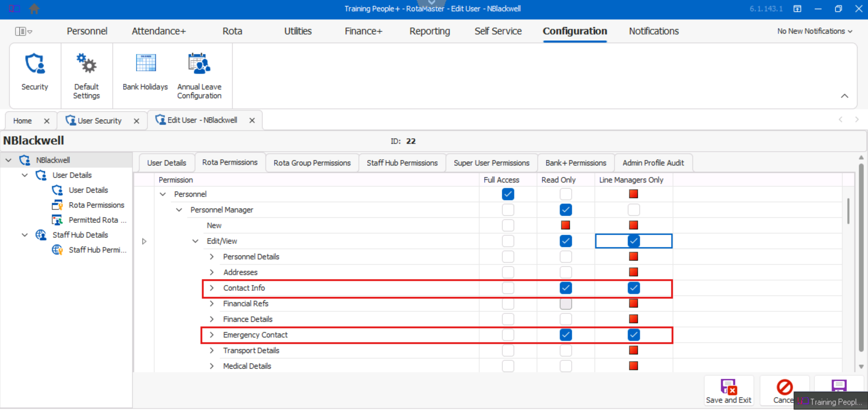Image resolution: width=868 pixels, height=410 pixels.
Task: Select Staff Hub Permi... item in sidebar
Action: pos(97,250)
